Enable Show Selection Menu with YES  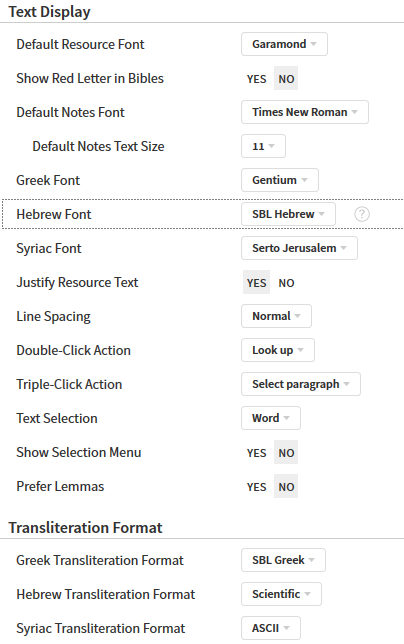click(257, 453)
